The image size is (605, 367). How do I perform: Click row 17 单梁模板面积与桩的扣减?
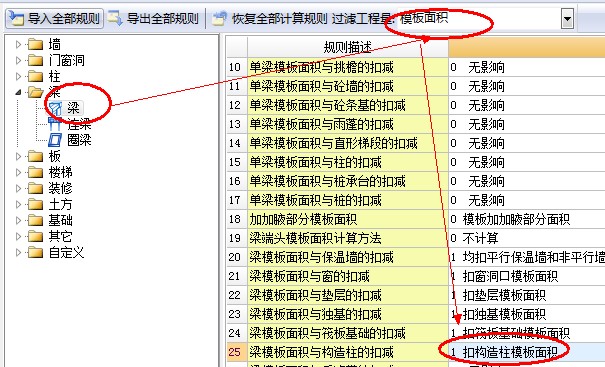tap(348, 200)
